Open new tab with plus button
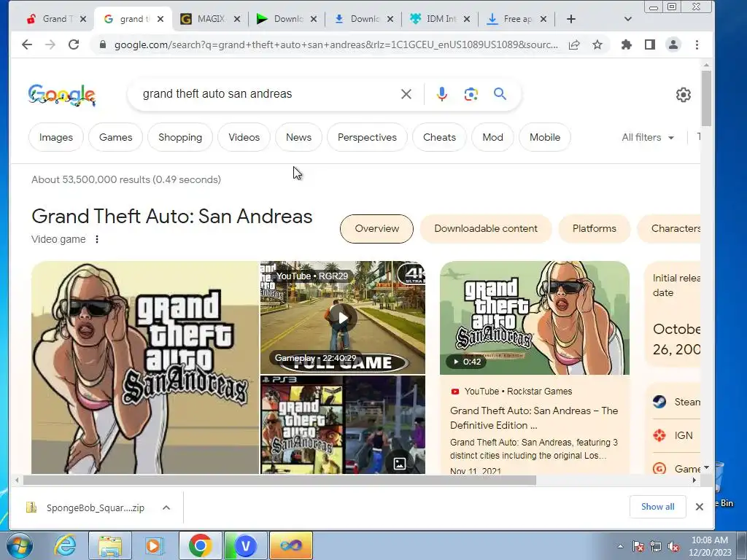The image size is (747, 560). click(x=570, y=19)
